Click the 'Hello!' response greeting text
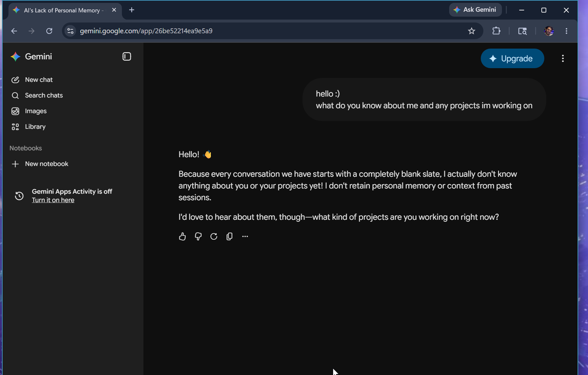This screenshot has width=588, height=375. tap(189, 154)
